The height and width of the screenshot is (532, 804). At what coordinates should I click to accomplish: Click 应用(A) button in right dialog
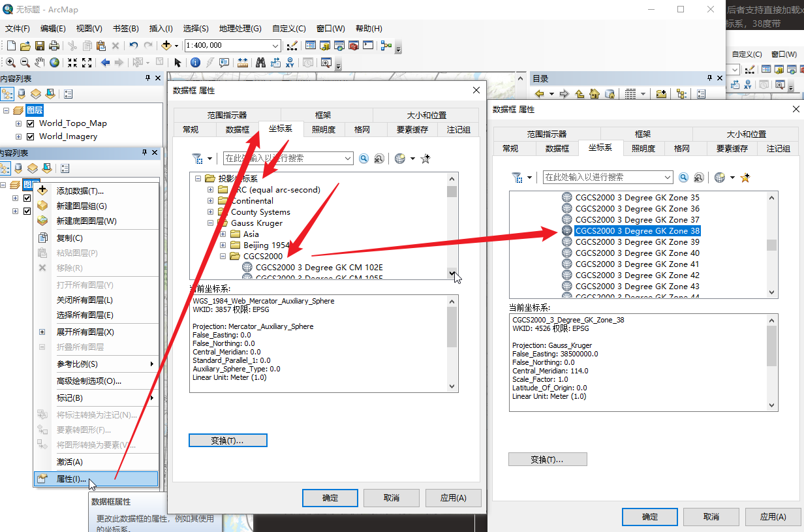(x=773, y=517)
